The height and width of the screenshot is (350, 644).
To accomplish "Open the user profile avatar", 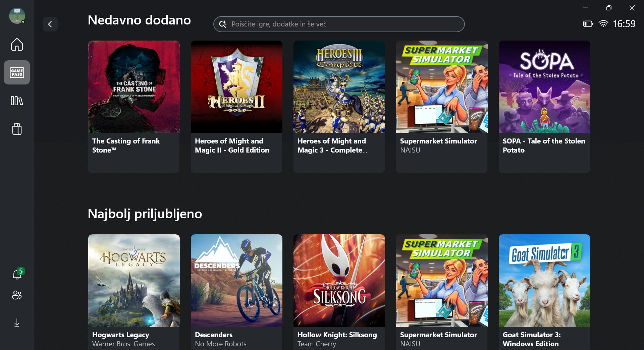I will tap(17, 16).
